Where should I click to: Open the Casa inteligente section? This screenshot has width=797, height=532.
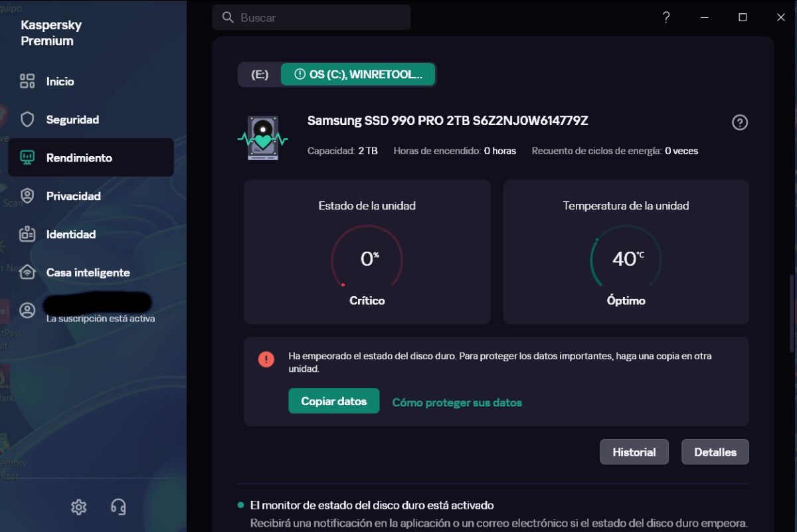[x=90, y=272]
